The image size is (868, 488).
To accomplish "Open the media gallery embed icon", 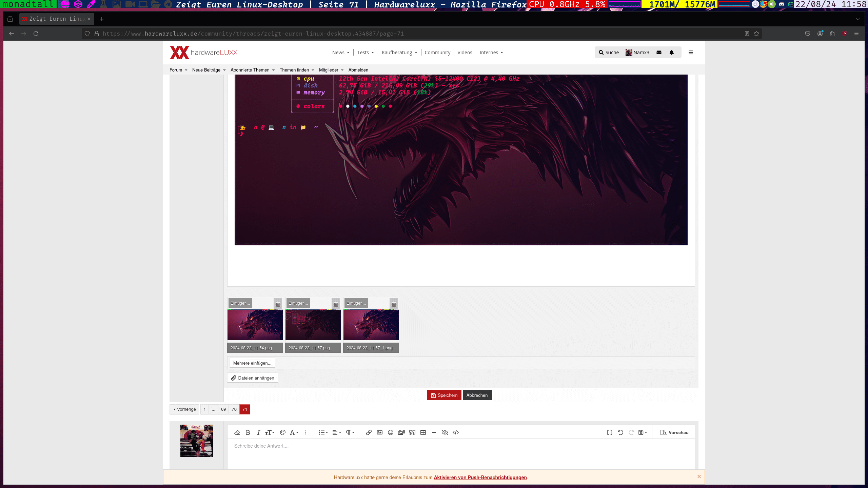I will click(401, 432).
